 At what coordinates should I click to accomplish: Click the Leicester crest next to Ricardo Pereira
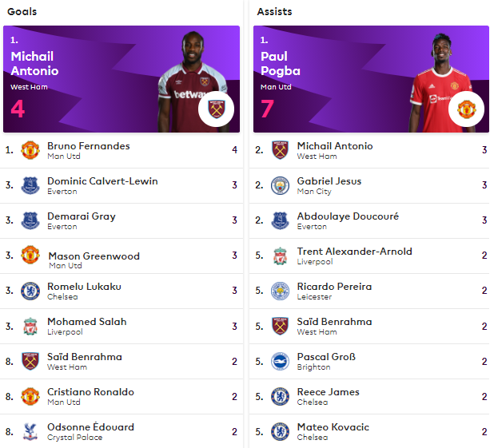pyautogui.click(x=280, y=291)
